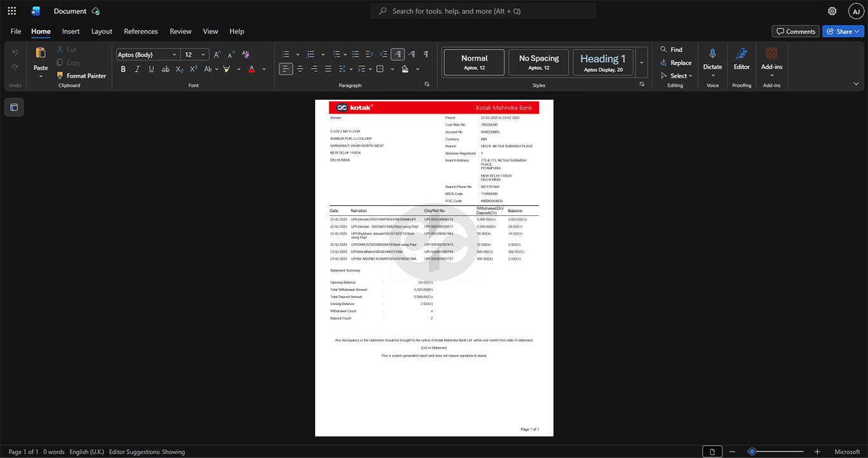Open Find in the Editing group

(672, 50)
